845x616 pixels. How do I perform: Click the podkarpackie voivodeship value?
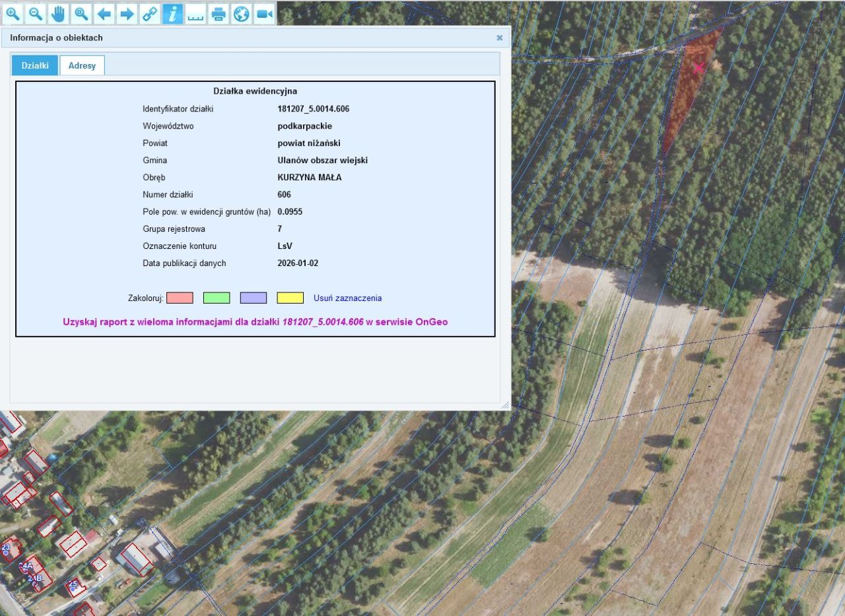click(x=305, y=126)
